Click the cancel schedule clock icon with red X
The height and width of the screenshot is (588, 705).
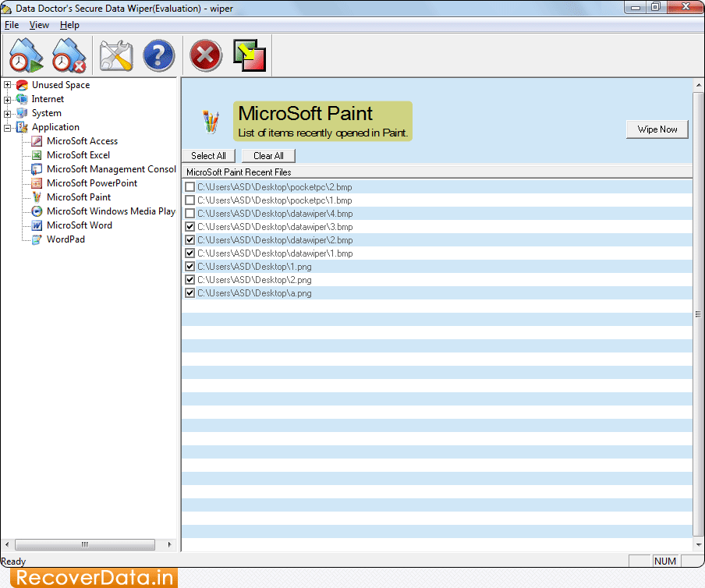(x=69, y=55)
